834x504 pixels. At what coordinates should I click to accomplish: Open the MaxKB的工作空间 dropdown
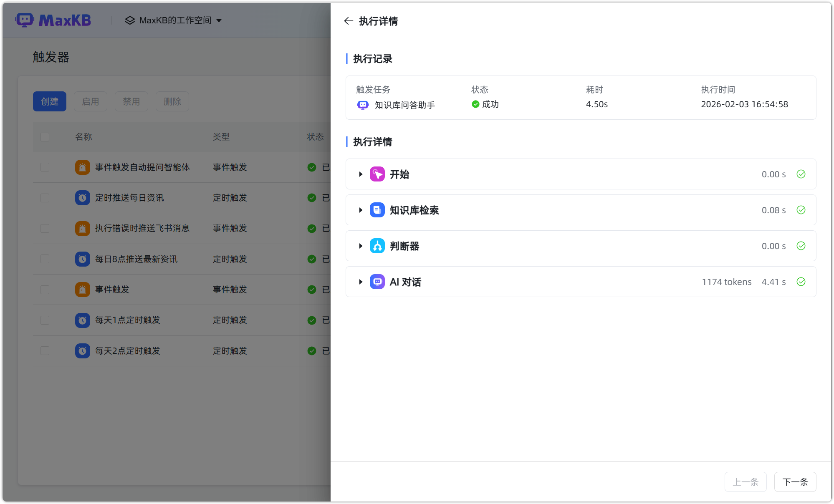click(x=173, y=20)
